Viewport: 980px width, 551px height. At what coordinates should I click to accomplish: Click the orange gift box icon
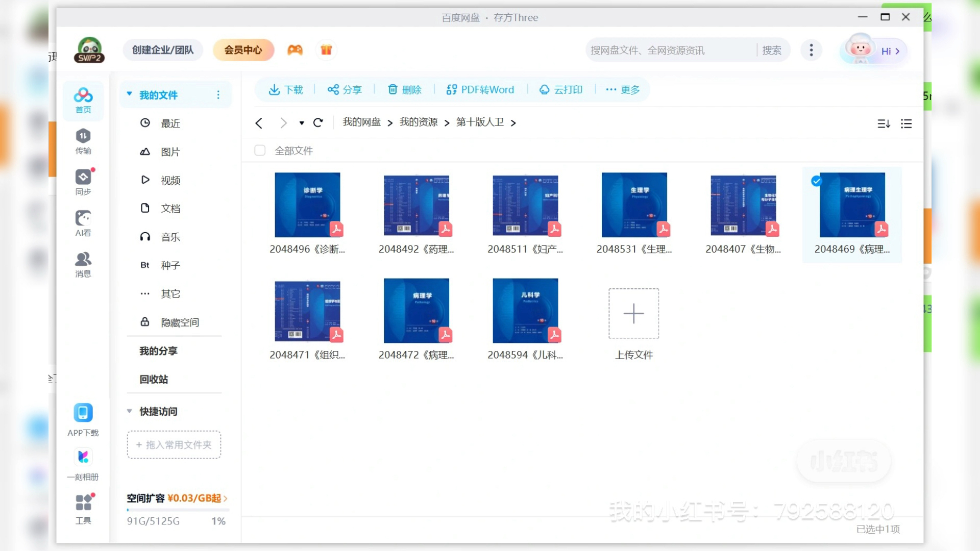coord(326,50)
